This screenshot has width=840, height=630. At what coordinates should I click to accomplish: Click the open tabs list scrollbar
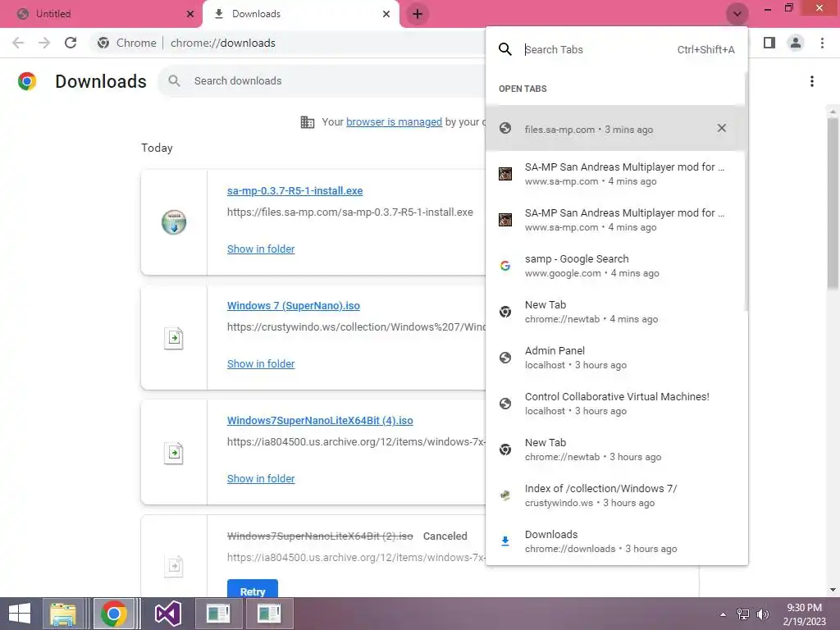tap(746, 190)
